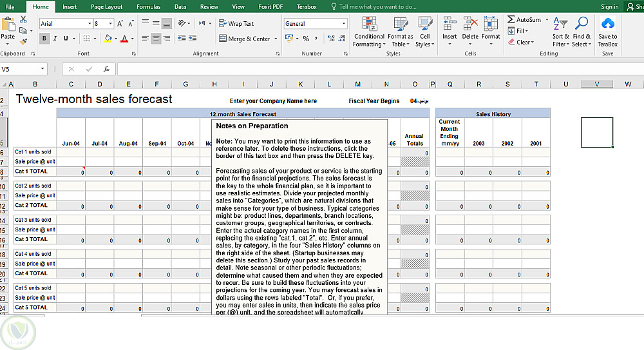Increase font size with the larger A icon
The width and height of the screenshot is (644, 350).
118,24
